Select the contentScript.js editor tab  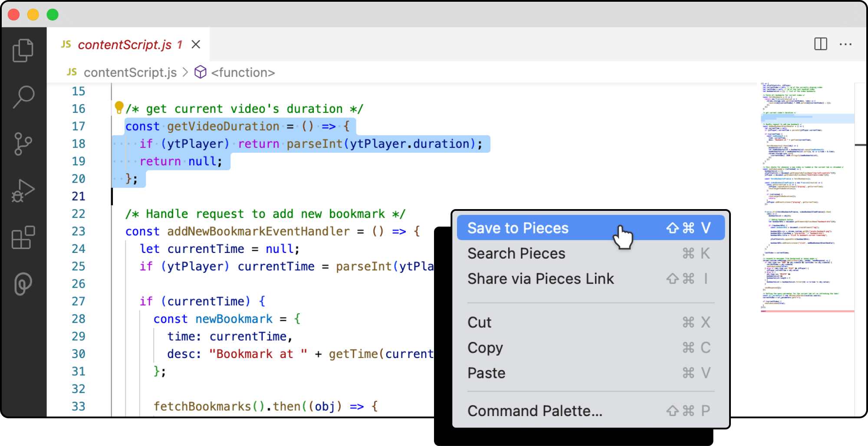[128, 44]
